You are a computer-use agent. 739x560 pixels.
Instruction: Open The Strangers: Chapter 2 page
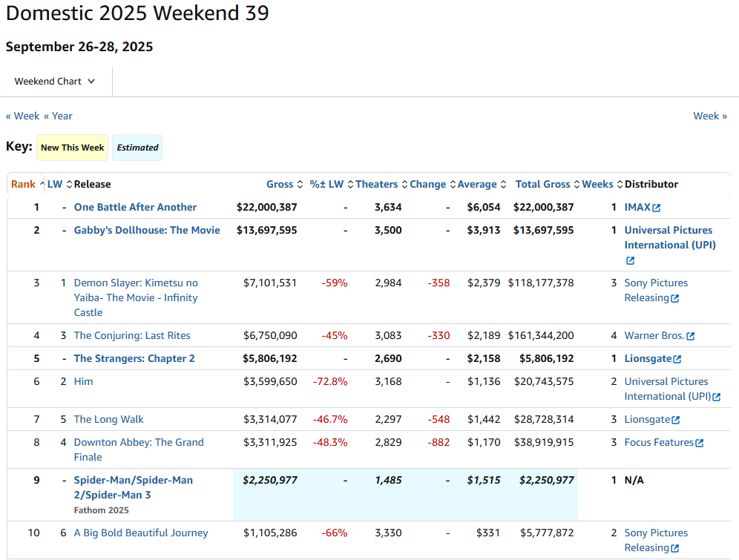pyautogui.click(x=134, y=359)
